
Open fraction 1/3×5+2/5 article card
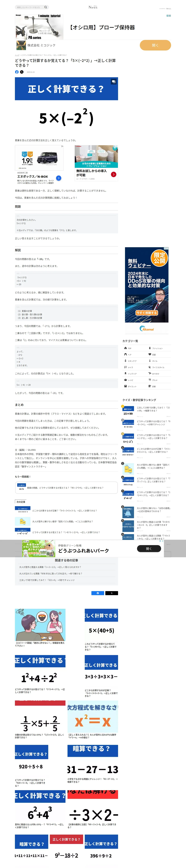click(x=40, y=720)
